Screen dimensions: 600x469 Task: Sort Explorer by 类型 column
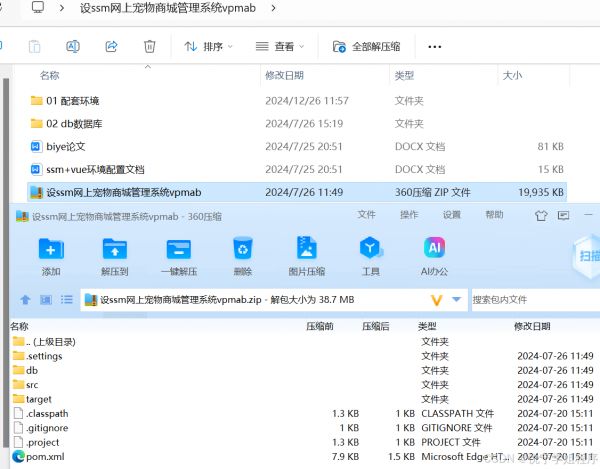point(404,75)
